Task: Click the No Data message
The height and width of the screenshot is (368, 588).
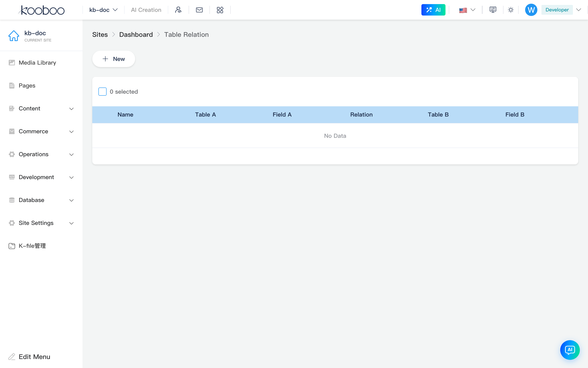Action: pos(335,136)
